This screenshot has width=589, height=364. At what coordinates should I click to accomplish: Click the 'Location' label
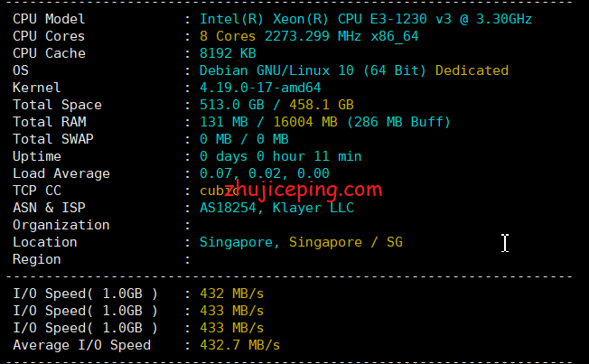[x=44, y=242]
